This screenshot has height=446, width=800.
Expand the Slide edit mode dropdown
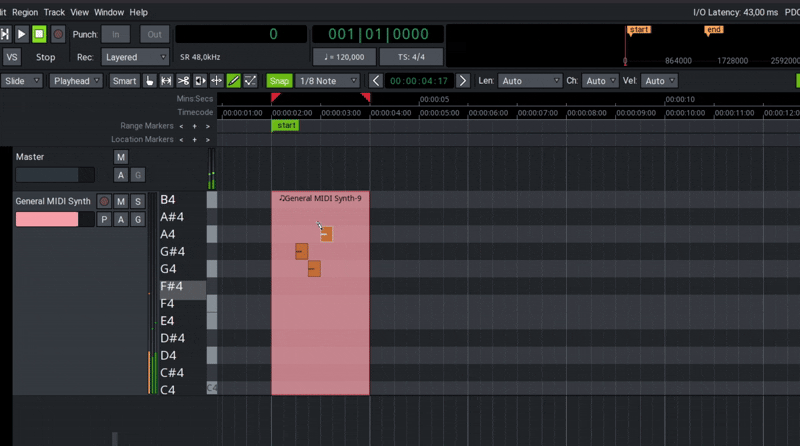click(x=22, y=81)
